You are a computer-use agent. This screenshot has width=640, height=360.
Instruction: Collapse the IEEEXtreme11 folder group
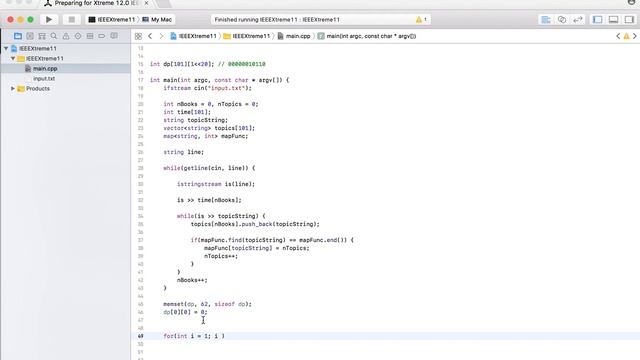[x=13, y=58]
